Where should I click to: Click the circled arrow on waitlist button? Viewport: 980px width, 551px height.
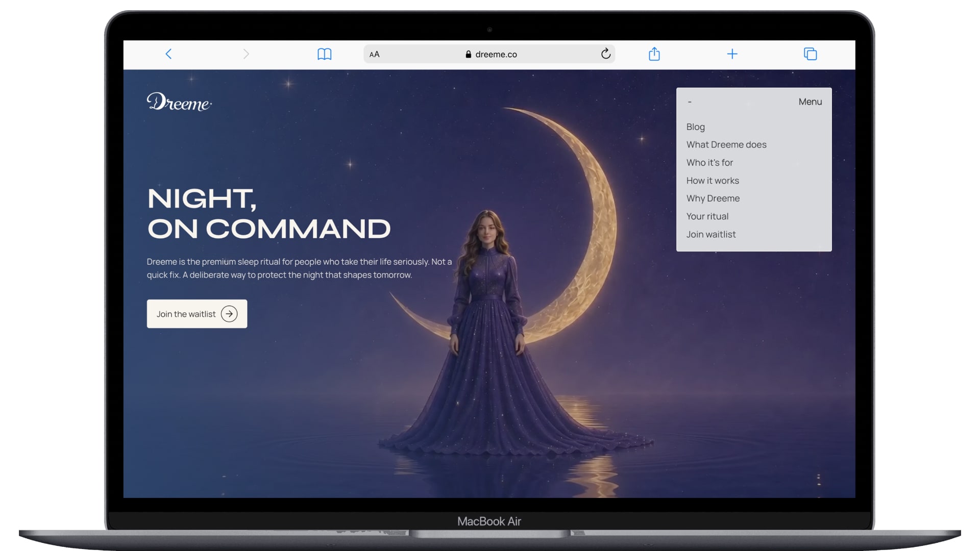(229, 314)
